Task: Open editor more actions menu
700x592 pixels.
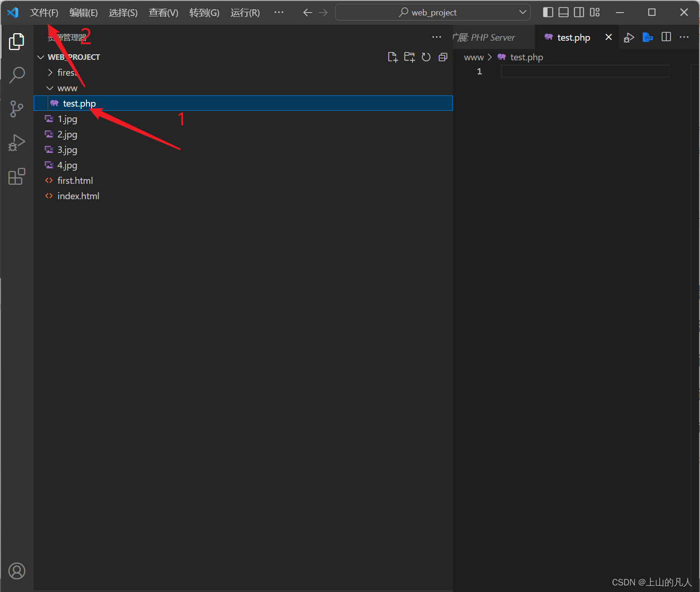Action: (684, 37)
